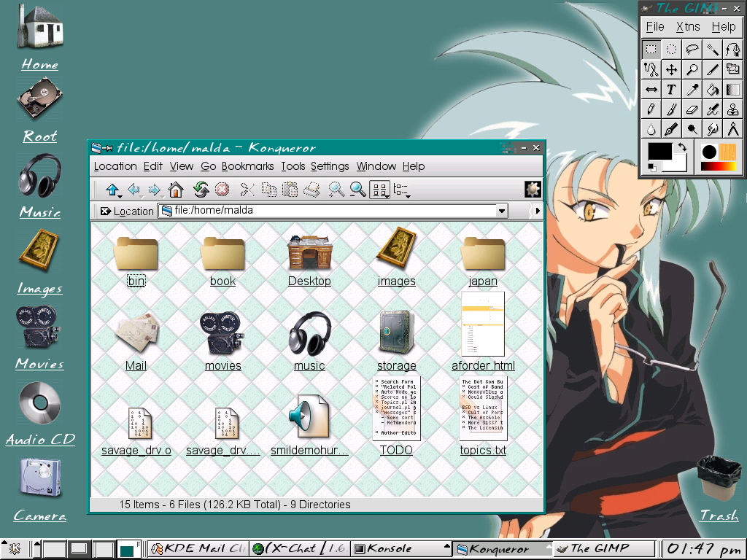
Task: Pick the Fuzzy Select magic wand tool
Action: tap(712, 49)
